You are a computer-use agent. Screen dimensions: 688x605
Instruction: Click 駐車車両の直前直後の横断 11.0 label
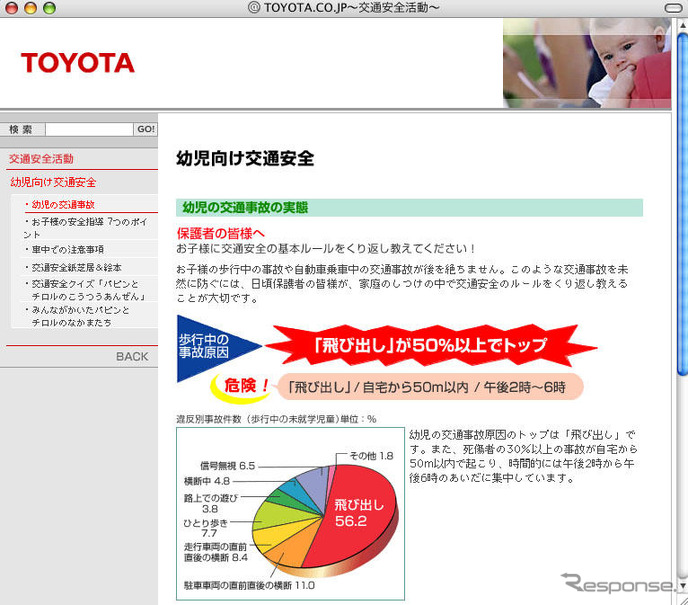249,585
